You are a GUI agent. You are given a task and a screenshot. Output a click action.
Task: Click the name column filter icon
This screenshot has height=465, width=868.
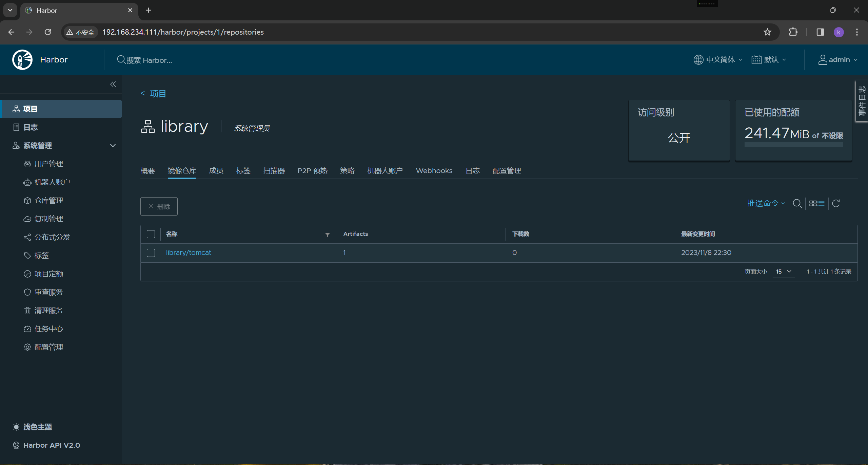(327, 235)
